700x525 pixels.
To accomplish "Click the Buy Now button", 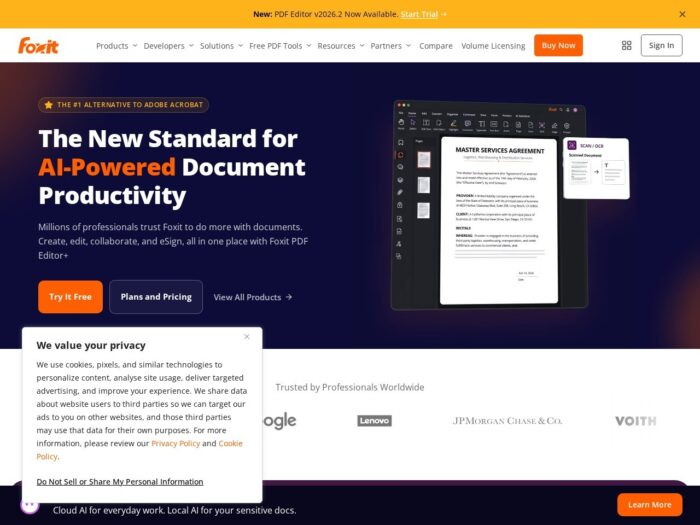I will coord(558,45).
